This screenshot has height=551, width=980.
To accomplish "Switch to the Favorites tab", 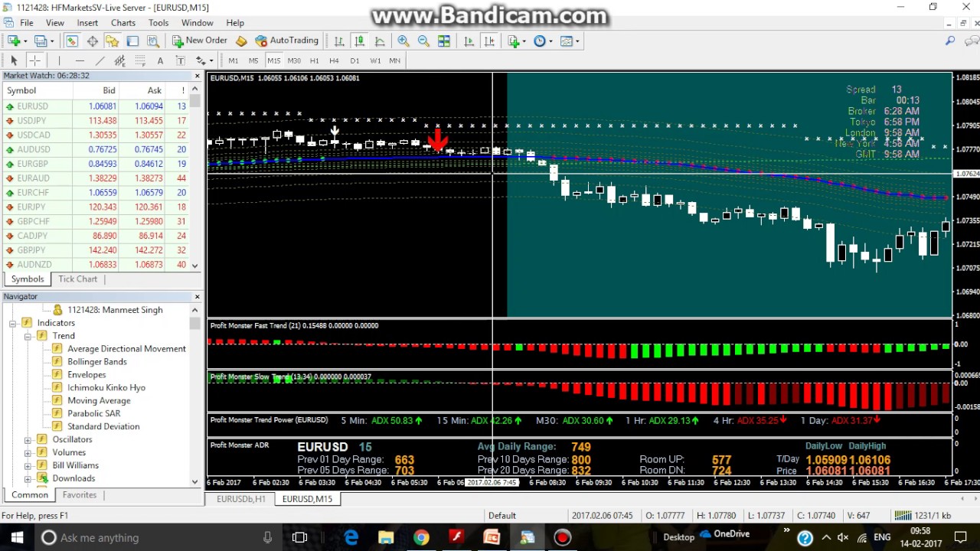I will [80, 495].
